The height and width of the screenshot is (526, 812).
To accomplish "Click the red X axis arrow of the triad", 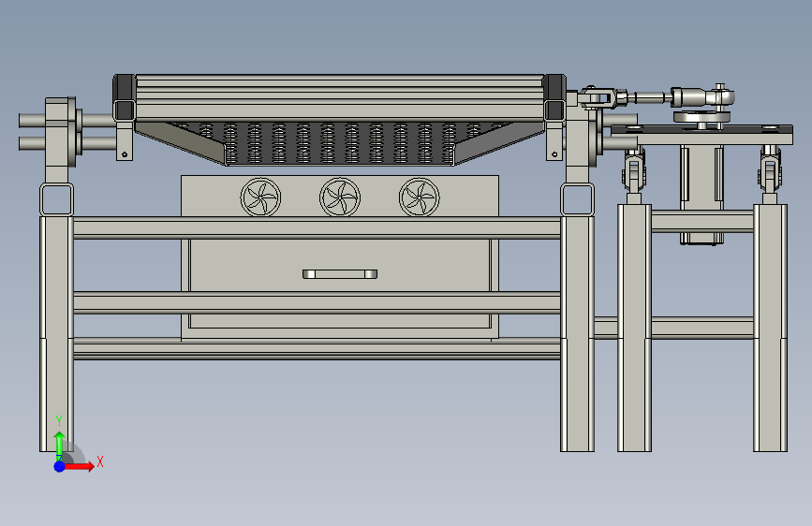I will click(80, 466).
